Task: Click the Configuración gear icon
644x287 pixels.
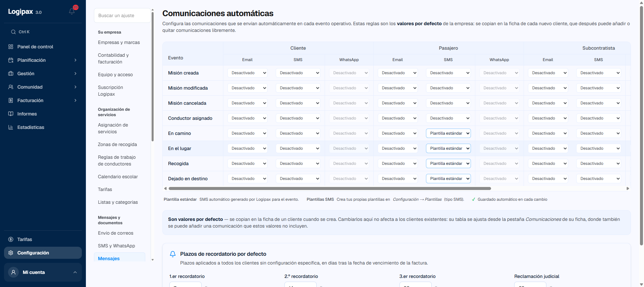Action: pyautogui.click(x=11, y=253)
